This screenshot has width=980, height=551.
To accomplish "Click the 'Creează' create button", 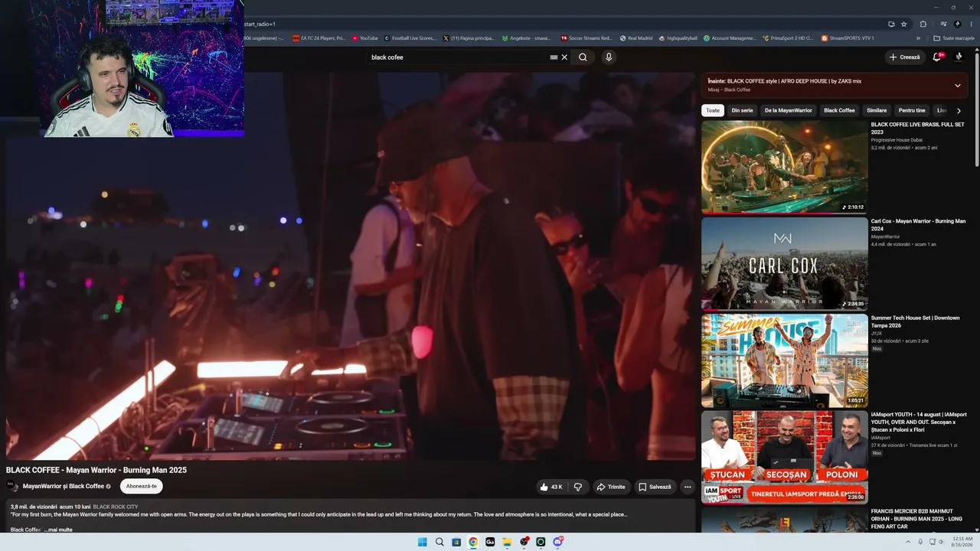I will tap(903, 57).
